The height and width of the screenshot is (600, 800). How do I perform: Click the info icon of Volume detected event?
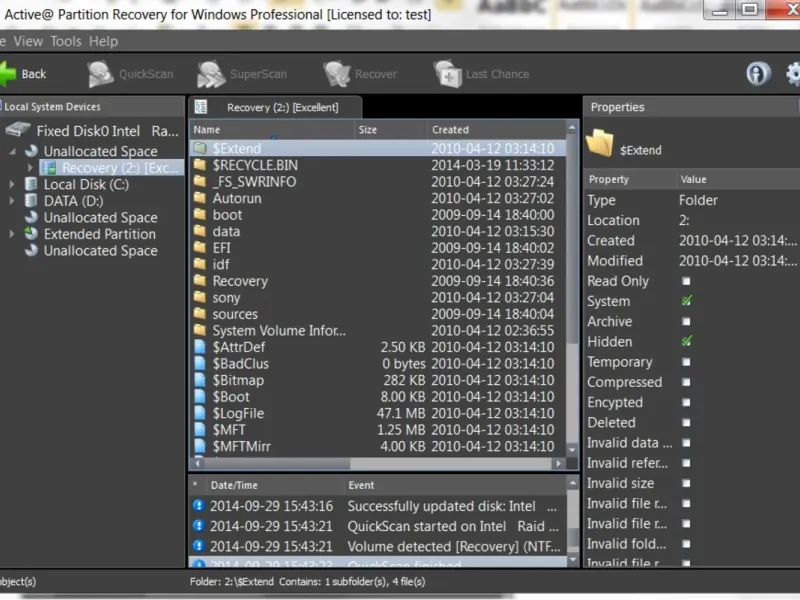coord(198,546)
